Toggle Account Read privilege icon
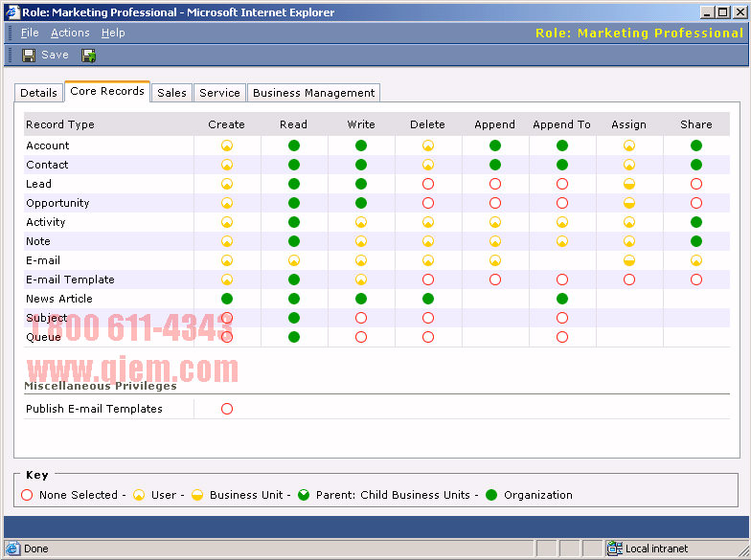 [294, 146]
